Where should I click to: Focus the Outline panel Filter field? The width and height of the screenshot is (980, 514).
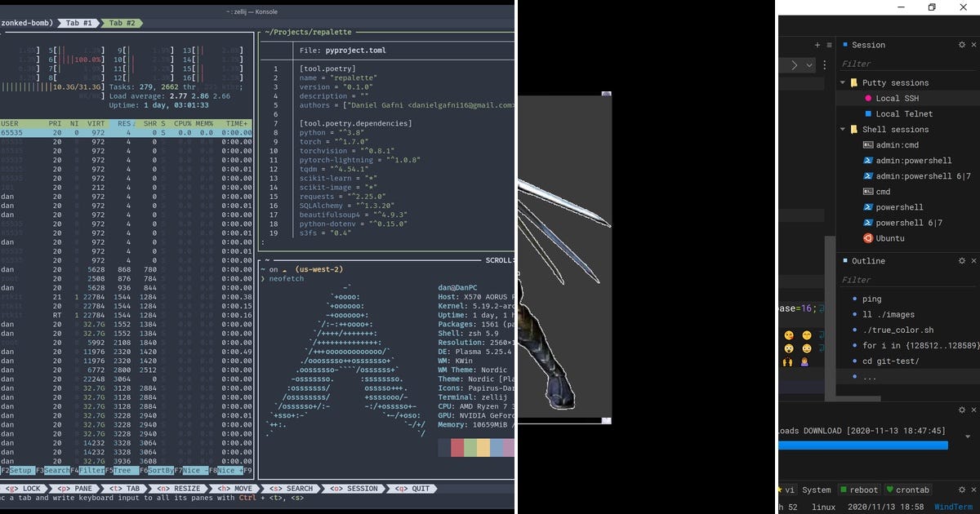click(908, 280)
